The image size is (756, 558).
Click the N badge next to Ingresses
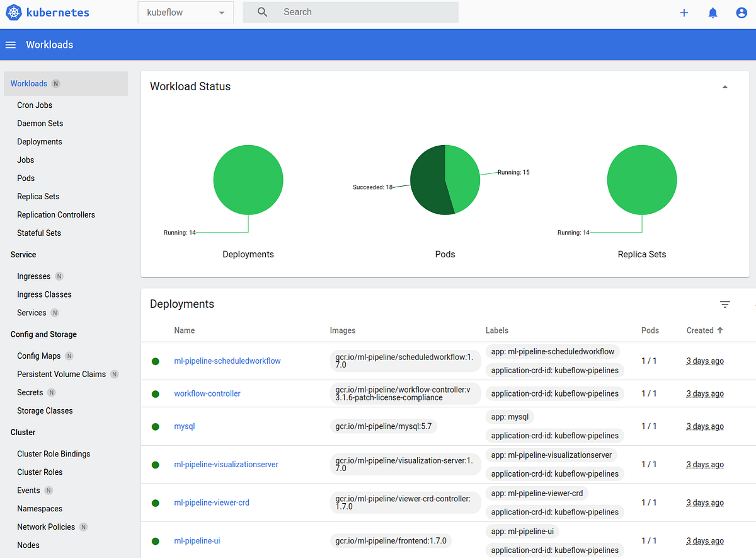click(59, 276)
